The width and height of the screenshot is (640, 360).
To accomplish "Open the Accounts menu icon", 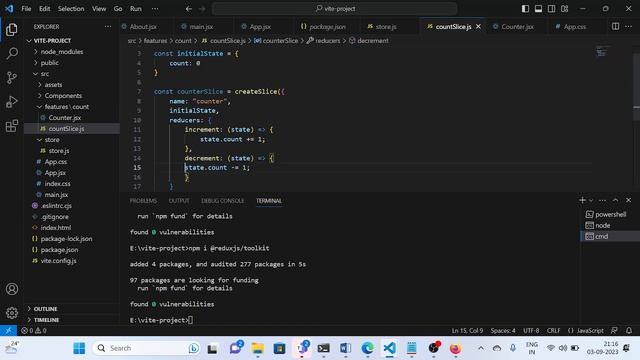I will [x=12, y=289].
